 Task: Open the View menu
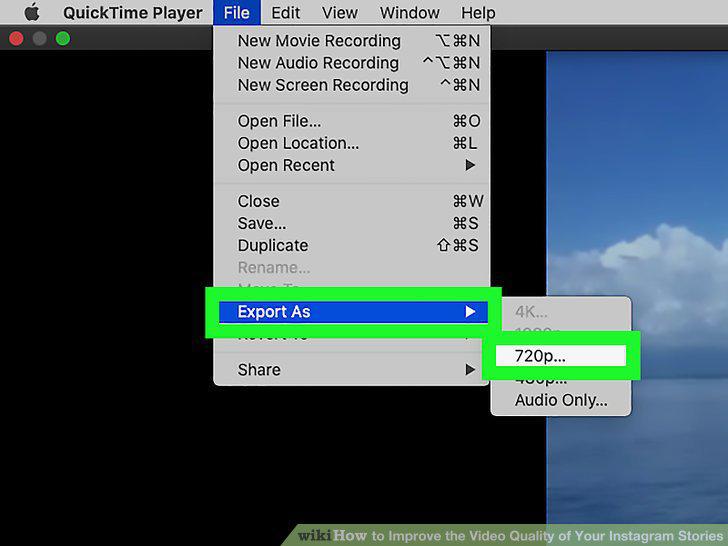coord(340,13)
